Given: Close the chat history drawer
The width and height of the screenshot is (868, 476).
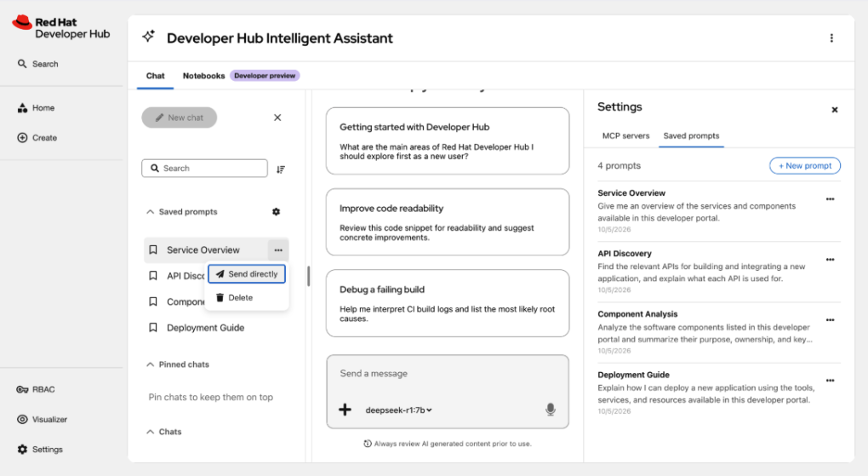Looking at the screenshot, I should 277,118.
